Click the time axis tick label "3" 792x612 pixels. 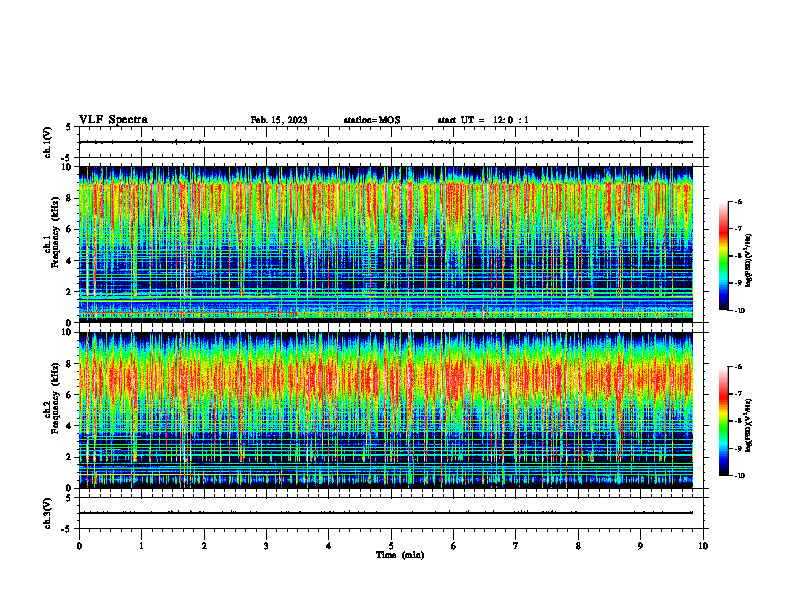(266, 546)
